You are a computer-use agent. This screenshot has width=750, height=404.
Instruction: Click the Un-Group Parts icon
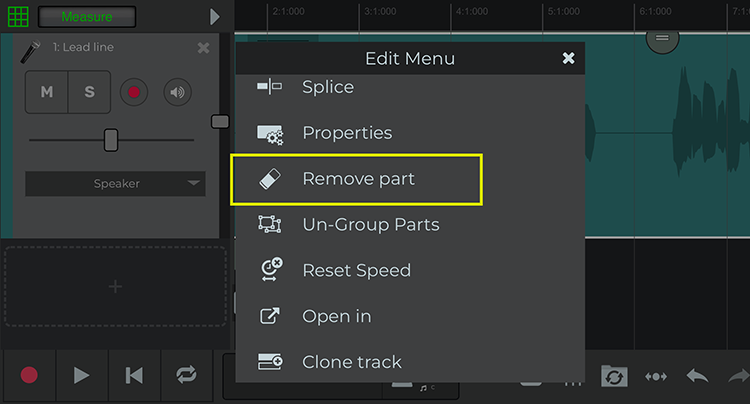click(270, 224)
